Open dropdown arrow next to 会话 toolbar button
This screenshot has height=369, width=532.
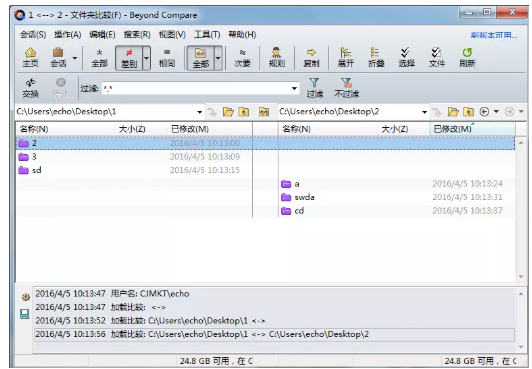click(x=75, y=58)
